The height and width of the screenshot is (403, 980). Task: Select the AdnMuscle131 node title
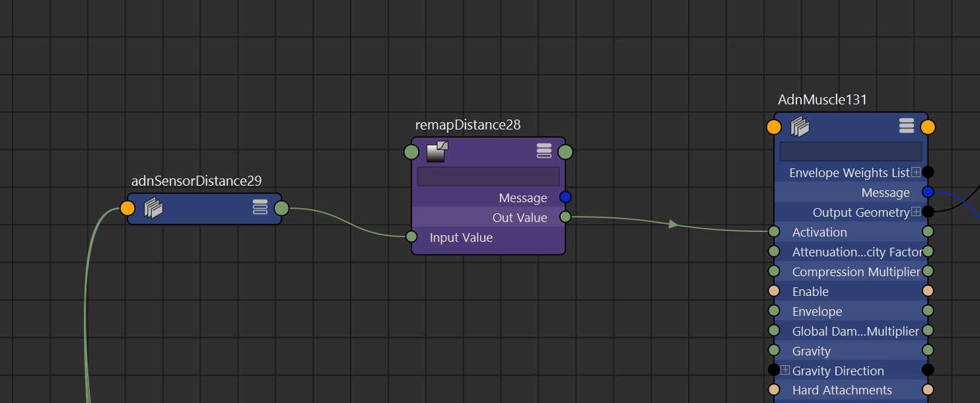pos(822,100)
